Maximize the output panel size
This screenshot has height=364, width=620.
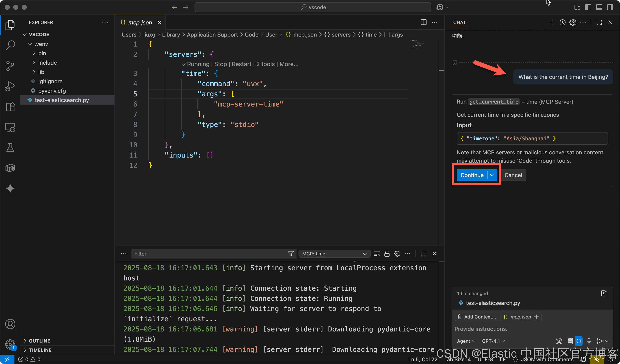click(x=423, y=254)
